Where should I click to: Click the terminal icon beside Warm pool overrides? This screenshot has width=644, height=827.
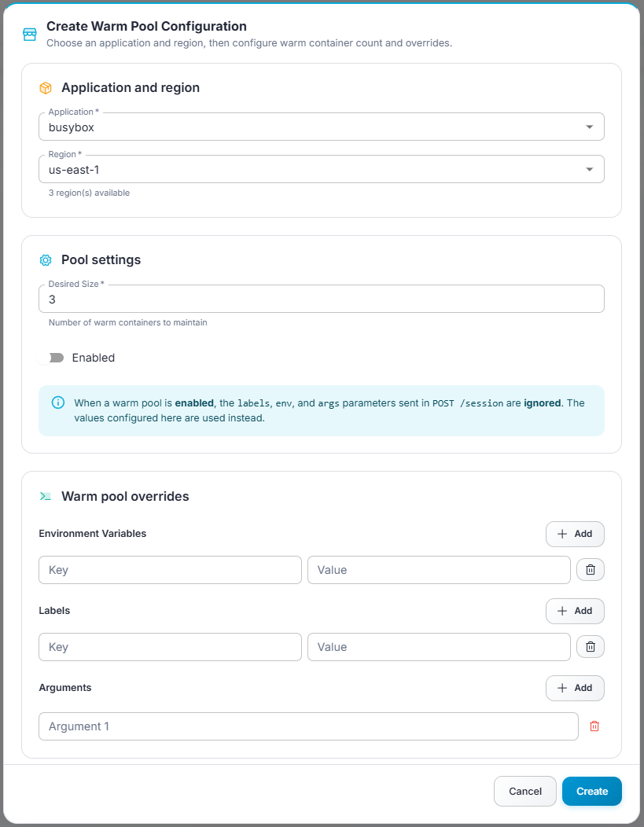tap(46, 496)
